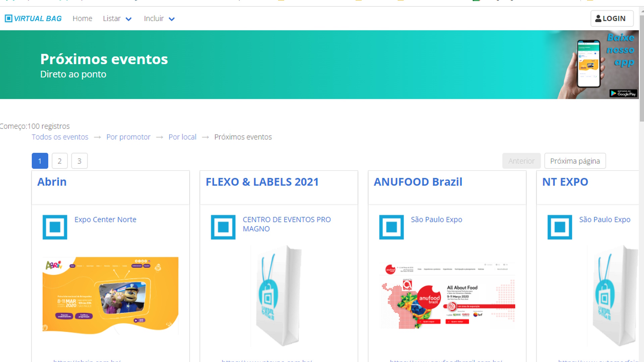Click the Próxima página button
The width and height of the screenshot is (644, 362).
(575, 161)
